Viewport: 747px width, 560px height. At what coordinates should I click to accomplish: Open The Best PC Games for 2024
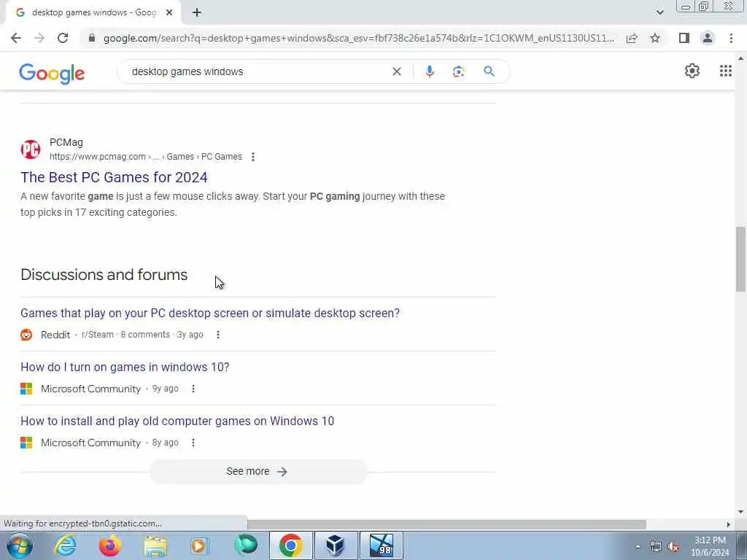click(114, 177)
